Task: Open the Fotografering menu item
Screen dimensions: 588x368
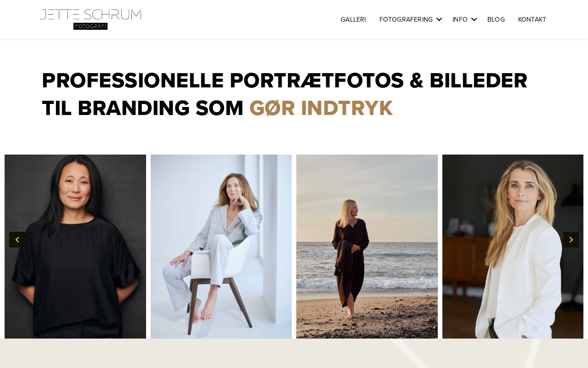Action: [x=406, y=19]
